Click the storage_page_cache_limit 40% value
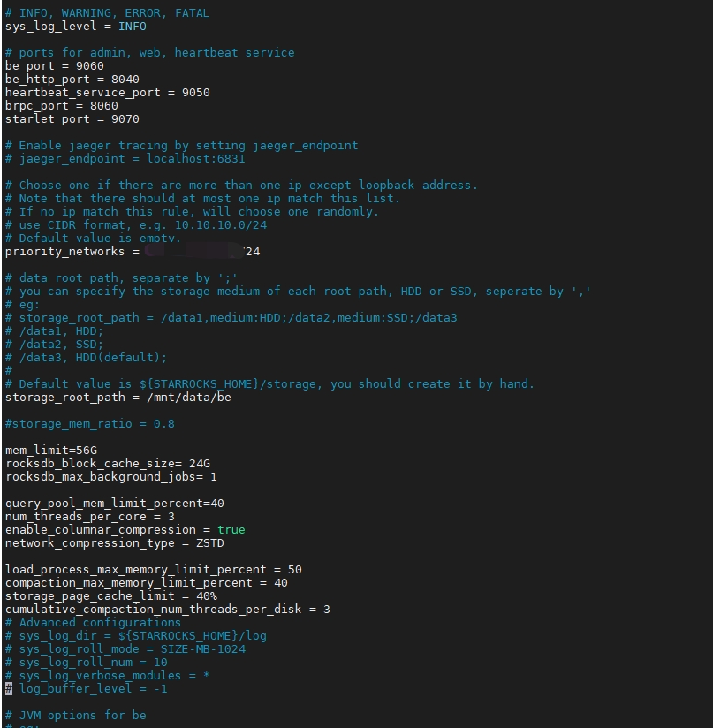Viewport: 713px width, 728px height. (207, 596)
